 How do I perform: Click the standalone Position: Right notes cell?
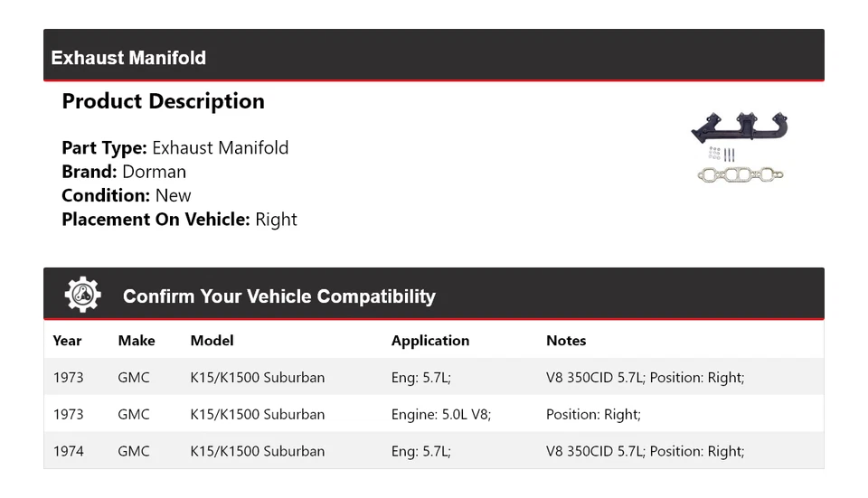point(593,414)
